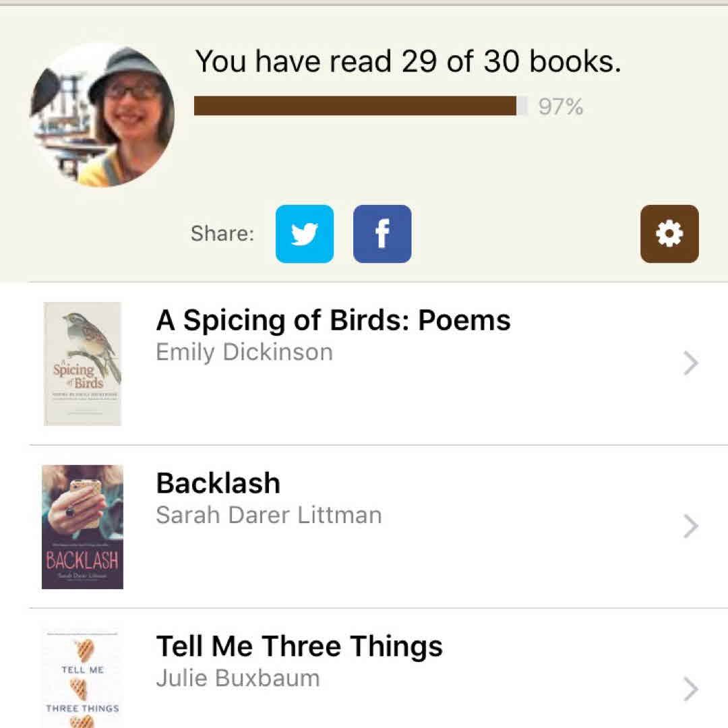The image size is (728, 728).
Task: Open A Spicing of Birds cover thumbnail
Action: point(82,364)
